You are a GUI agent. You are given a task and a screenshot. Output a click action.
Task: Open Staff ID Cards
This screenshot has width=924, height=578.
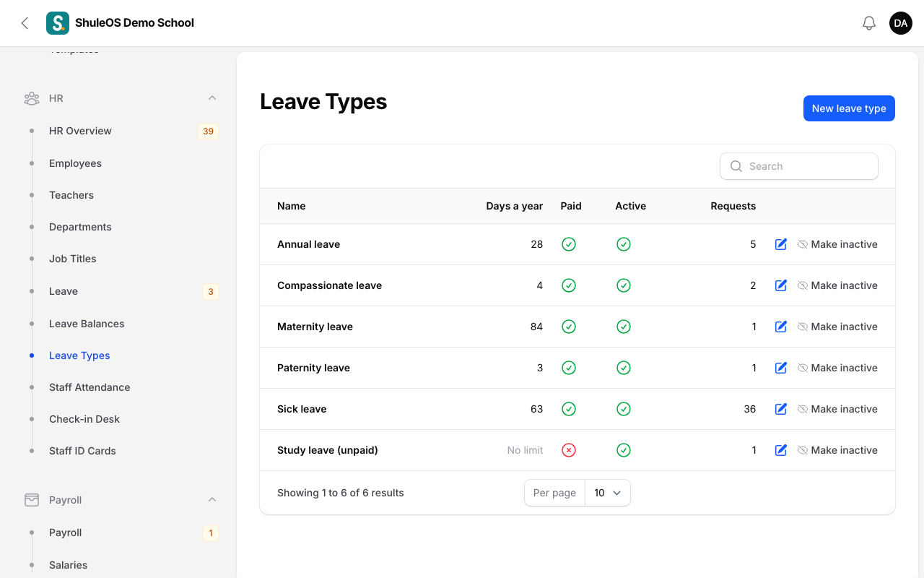coord(121,451)
